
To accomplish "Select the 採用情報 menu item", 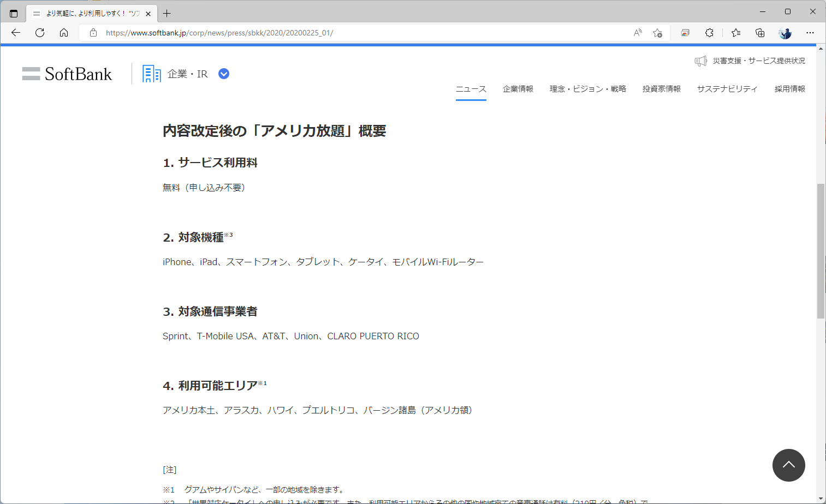I will coord(790,89).
